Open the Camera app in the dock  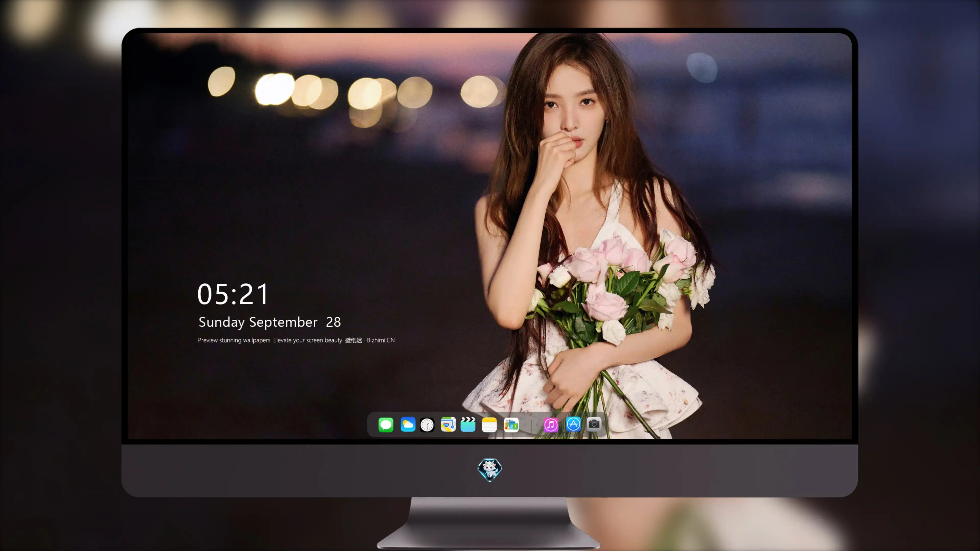(x=594, y=424)
